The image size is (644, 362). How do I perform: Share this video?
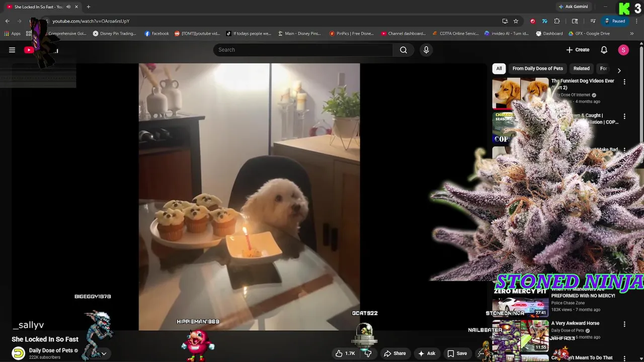(395, 353)
